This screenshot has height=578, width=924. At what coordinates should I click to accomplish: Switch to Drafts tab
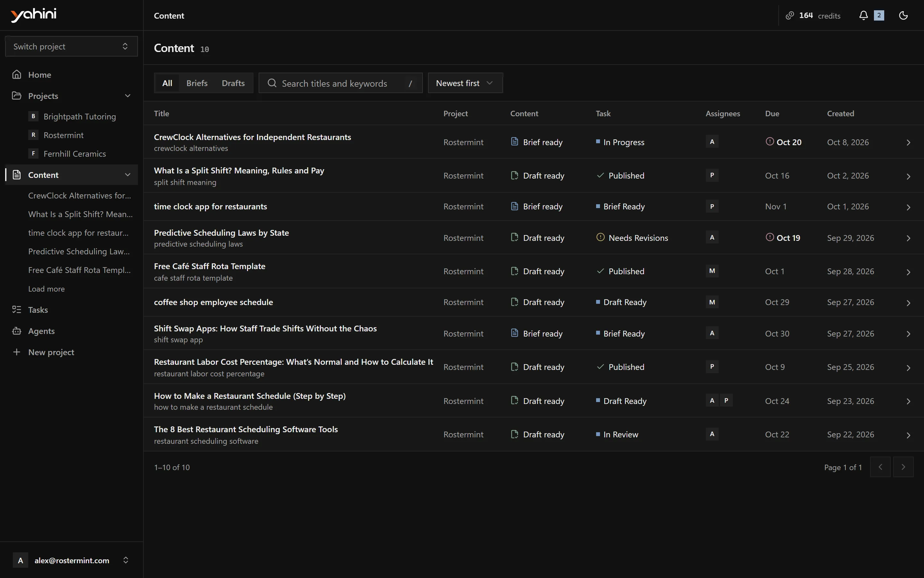(x=233, y=83)
